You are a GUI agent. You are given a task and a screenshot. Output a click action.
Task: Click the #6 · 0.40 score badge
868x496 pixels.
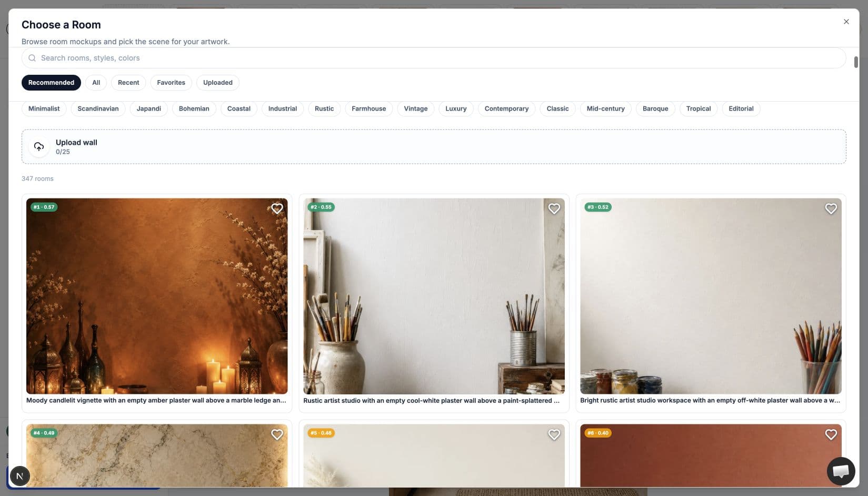coord(598,433)
